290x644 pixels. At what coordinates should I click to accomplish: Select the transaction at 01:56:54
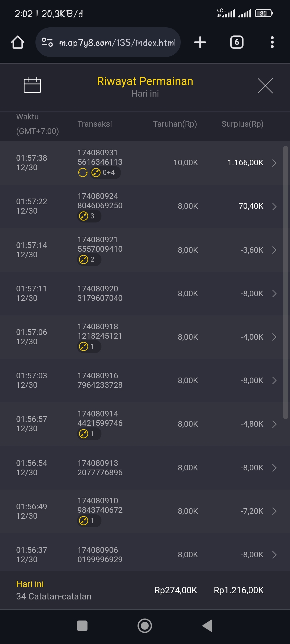tap(145, 468)
